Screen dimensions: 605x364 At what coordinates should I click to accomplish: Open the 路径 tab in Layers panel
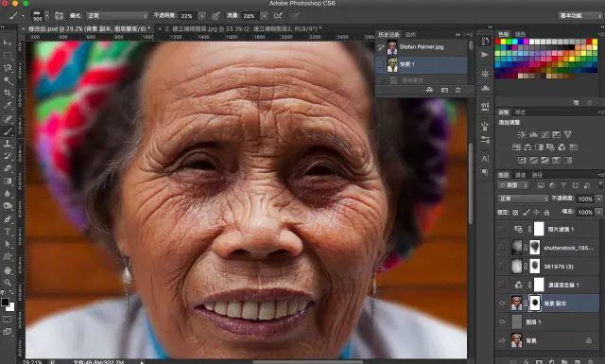tap(537, 175)
